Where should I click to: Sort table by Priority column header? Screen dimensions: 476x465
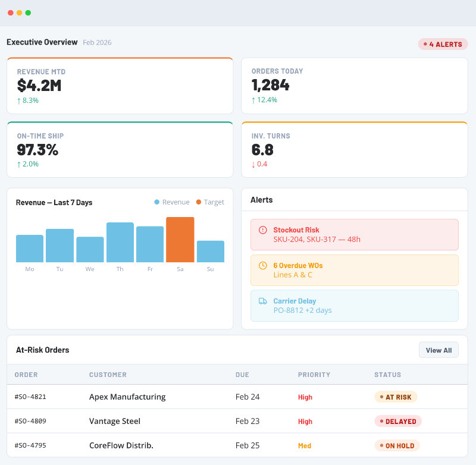click(x=314, y=375)
